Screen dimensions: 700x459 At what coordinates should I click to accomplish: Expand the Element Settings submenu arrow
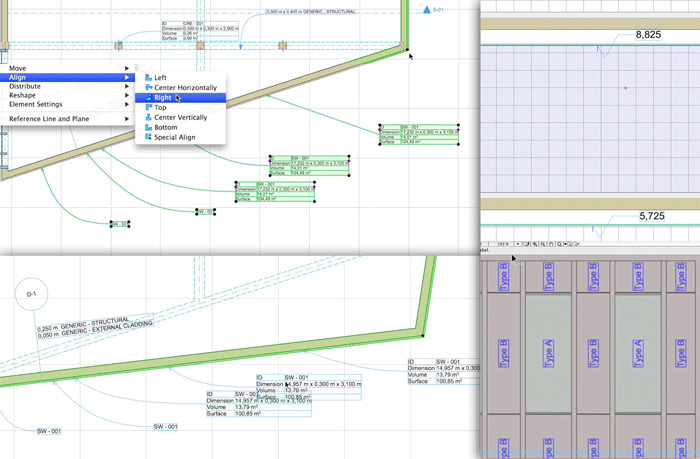pos(126,104)
